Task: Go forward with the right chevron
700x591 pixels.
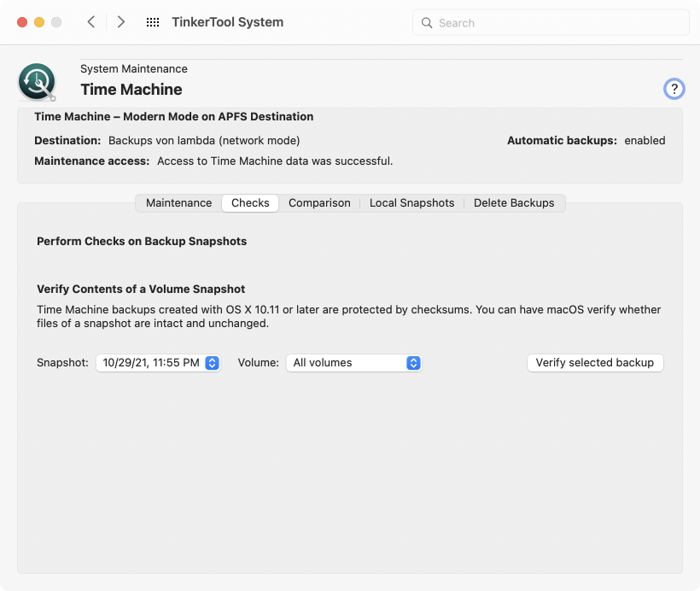Action: click(x=120, y=22)
